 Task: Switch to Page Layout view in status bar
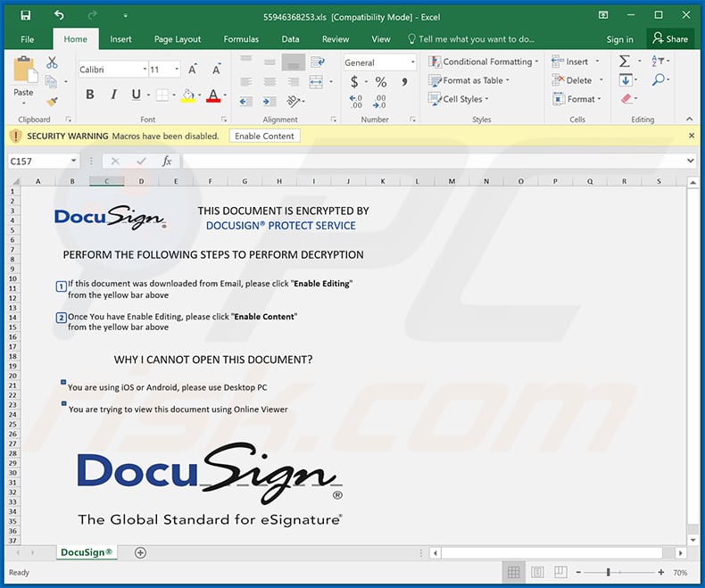tap(537, 572)
